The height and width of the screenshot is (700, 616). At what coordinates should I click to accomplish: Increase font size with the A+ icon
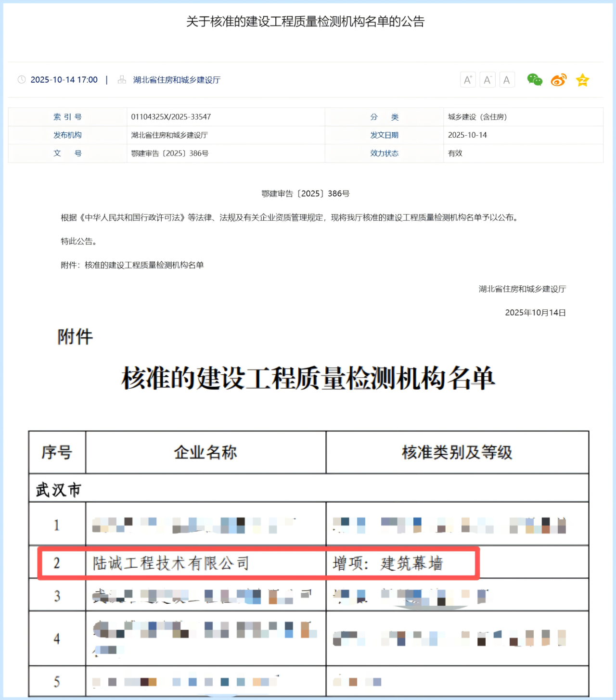point(467,80)
